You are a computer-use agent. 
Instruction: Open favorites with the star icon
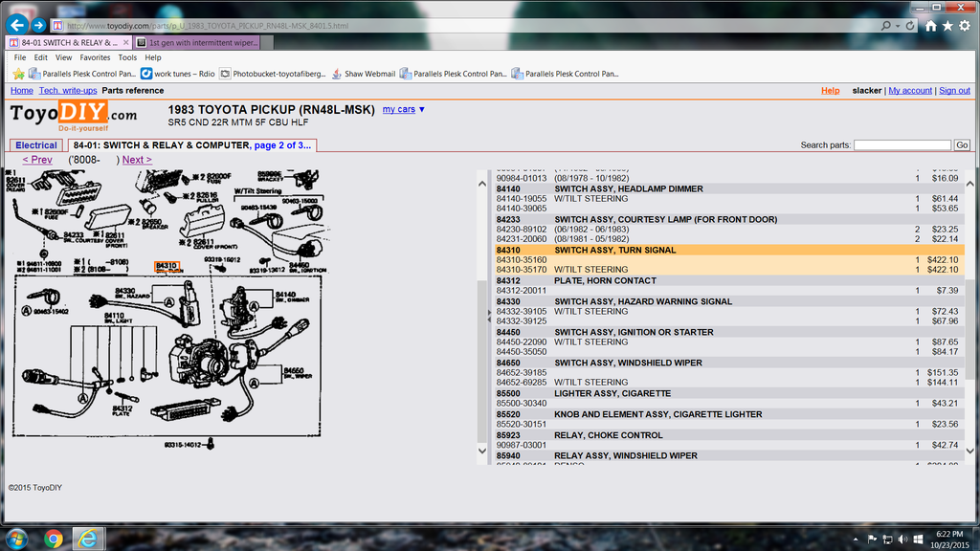947,26
